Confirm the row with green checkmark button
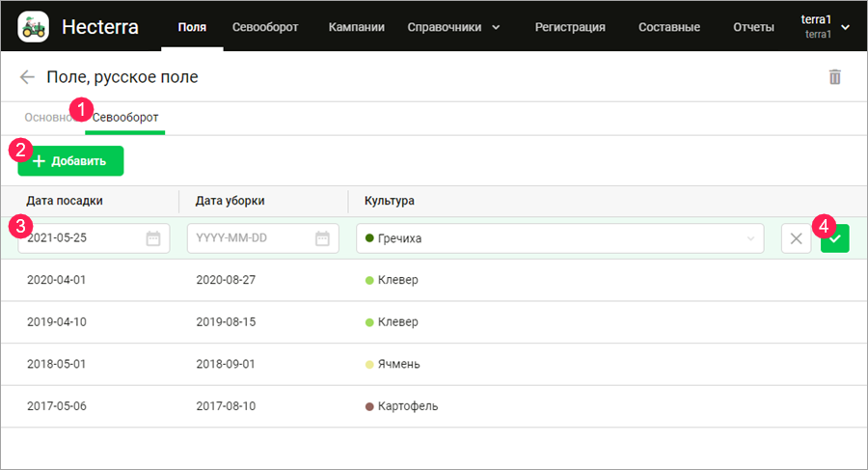This screenshot has width=868, height=470. tap(834, 238)
